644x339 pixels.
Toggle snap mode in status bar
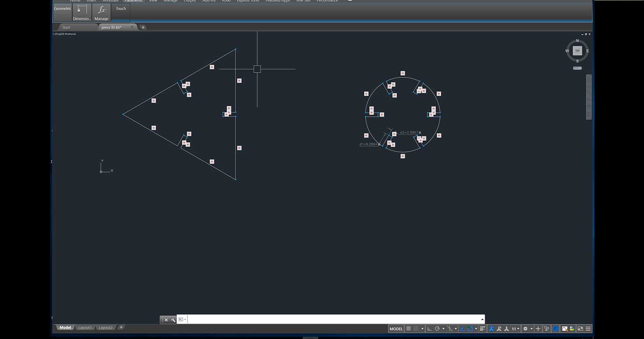pyautogui.click(x=415, y=329)
